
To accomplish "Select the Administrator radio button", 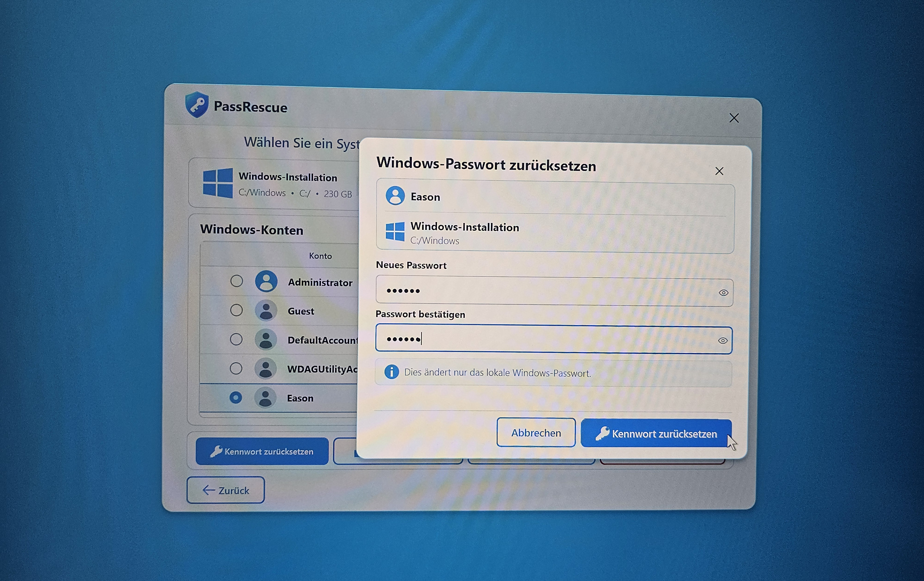I will [236, 281].
